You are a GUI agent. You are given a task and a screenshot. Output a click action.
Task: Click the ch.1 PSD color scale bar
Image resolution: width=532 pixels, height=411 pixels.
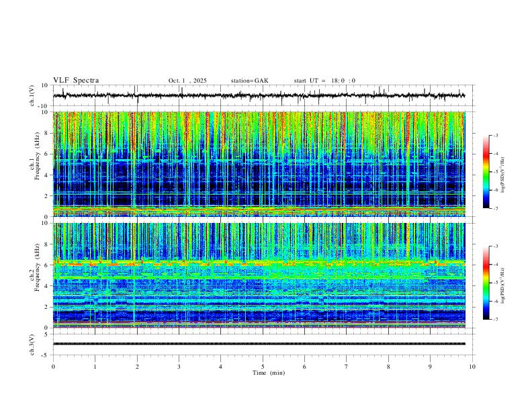pos(486,172)
